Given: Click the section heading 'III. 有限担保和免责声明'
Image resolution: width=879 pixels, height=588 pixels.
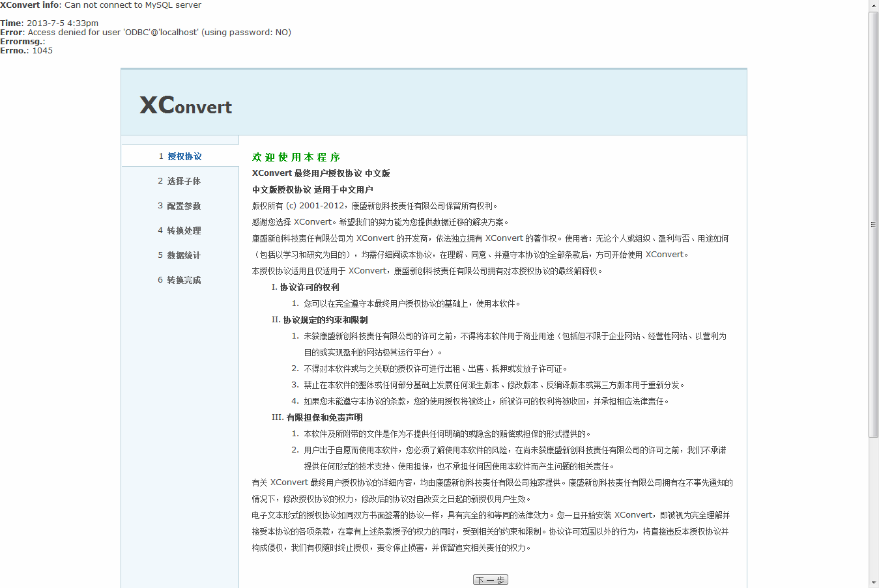Looking at the screenshot, I should [317, 417].
